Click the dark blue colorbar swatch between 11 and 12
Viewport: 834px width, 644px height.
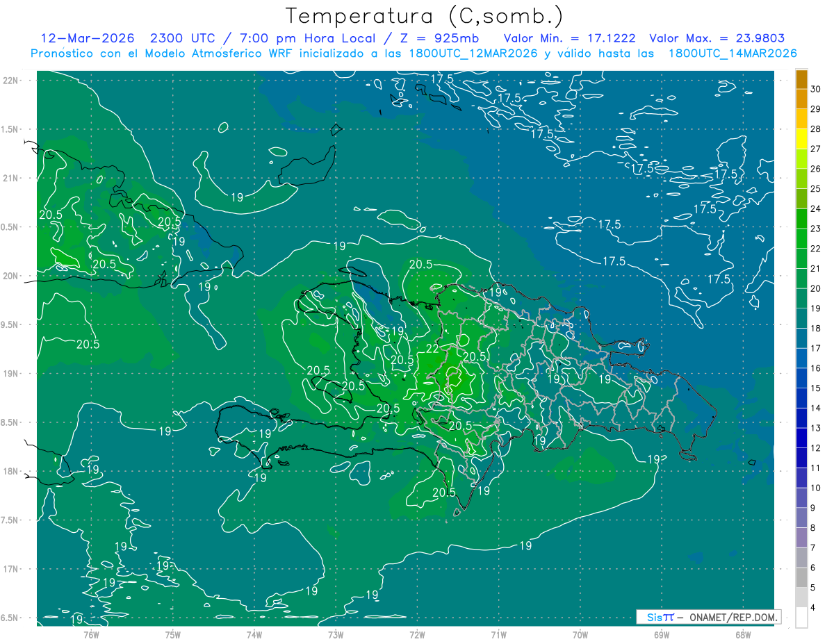(x=801, y=458)
